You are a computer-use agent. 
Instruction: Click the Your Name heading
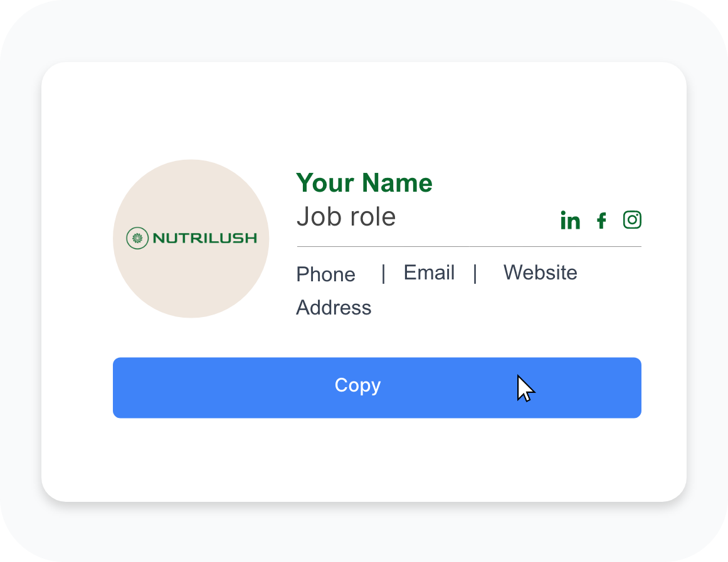click(x=364, y=183)
